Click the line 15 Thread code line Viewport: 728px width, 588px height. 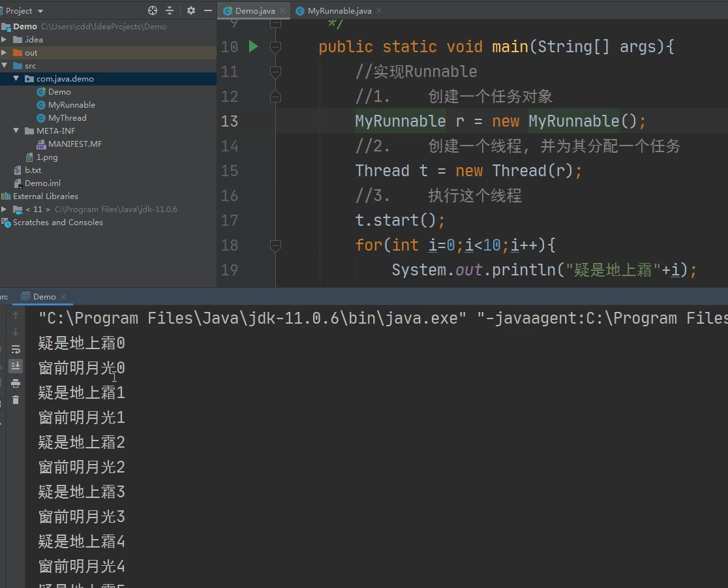[468, 171]
